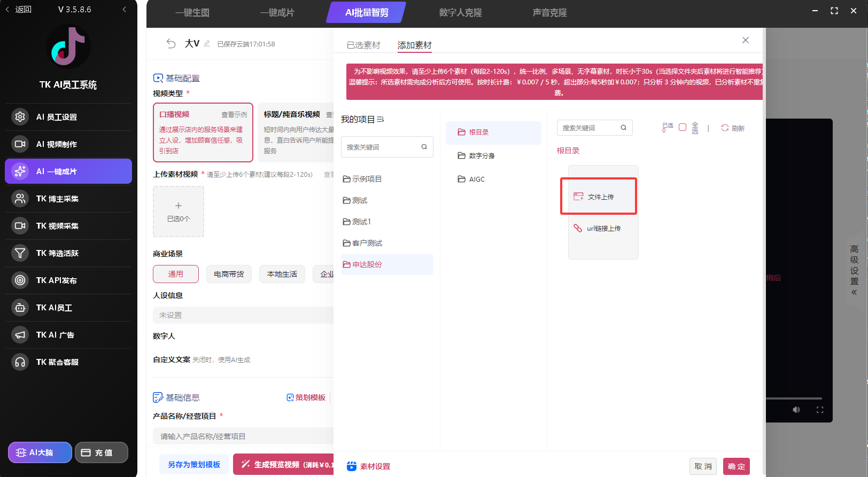Open TK 博主采集 people icon
This screenshot has height=477, width=868.
click(20, 199)
